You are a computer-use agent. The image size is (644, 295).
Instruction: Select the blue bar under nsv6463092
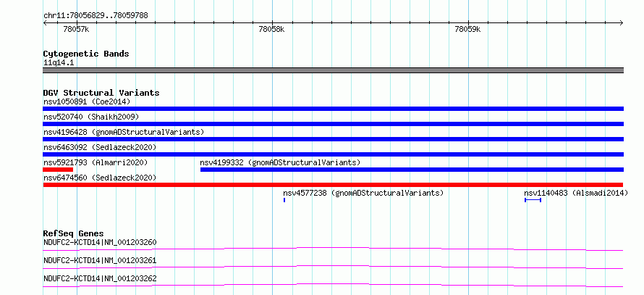click(x=333, y=154)
